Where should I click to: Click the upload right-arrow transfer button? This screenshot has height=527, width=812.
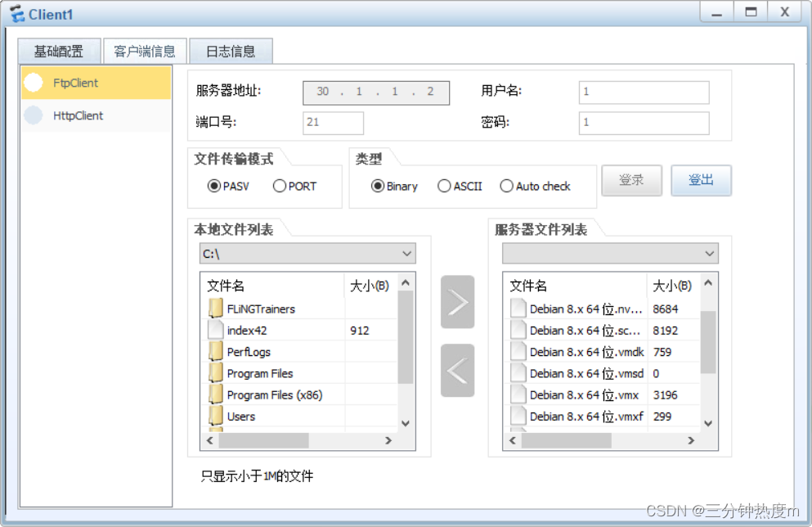pyautogui.click(x=457, y=302)
